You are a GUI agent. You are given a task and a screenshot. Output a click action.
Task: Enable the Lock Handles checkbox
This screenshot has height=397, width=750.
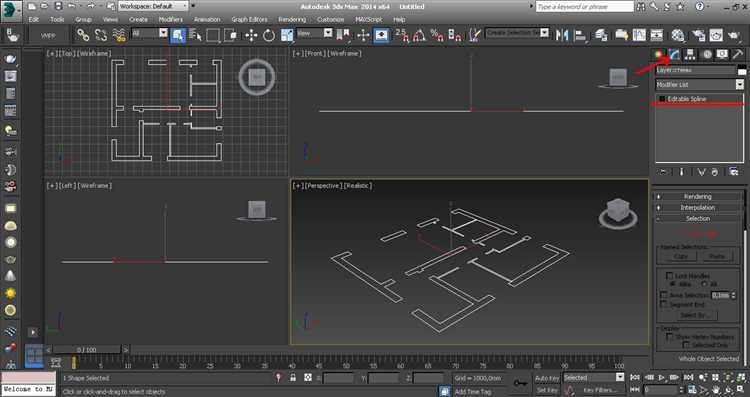(x=670, y=276)
